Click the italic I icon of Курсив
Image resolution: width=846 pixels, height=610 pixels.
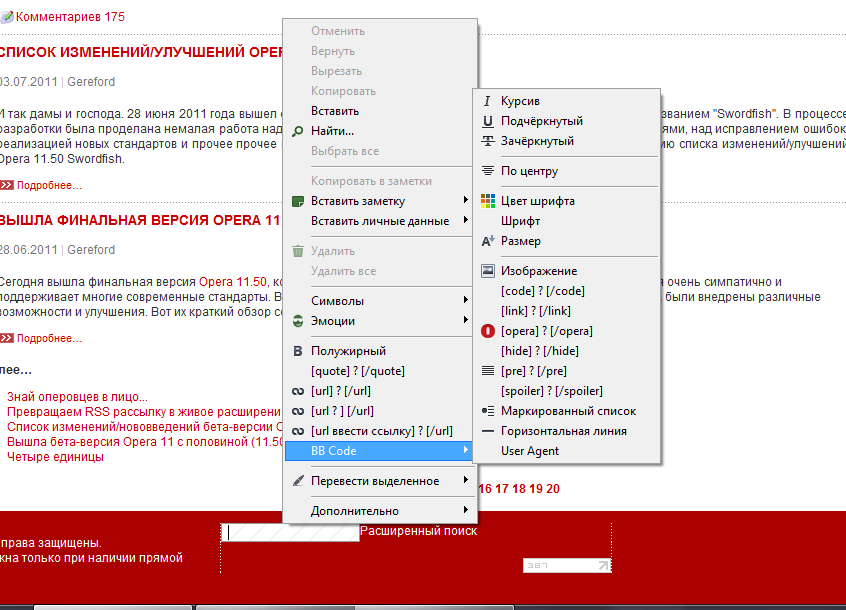click(487, 101)
